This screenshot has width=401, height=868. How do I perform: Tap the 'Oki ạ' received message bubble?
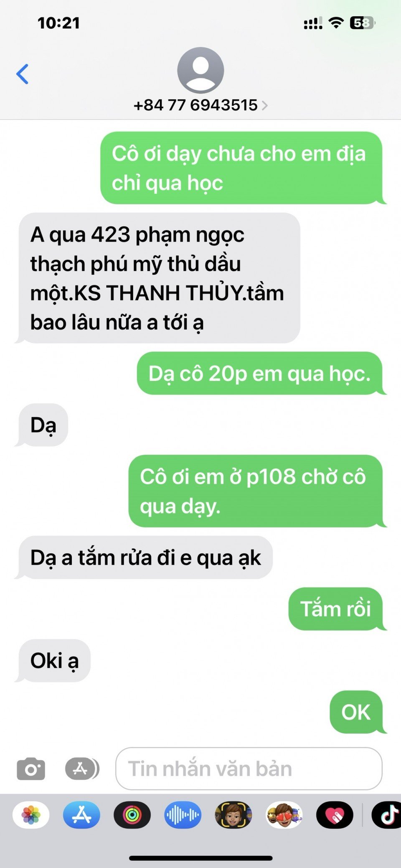point(54,661)
